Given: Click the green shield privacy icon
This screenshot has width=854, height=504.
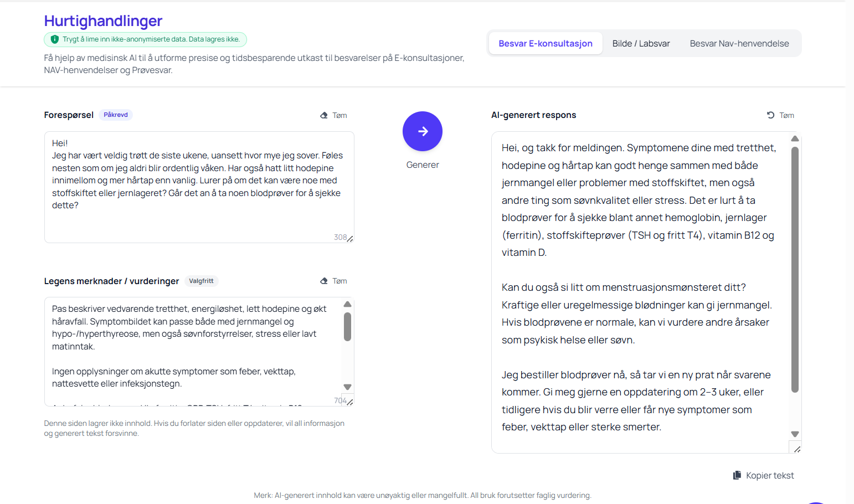Looking at the screenshot, I should 54,39.
